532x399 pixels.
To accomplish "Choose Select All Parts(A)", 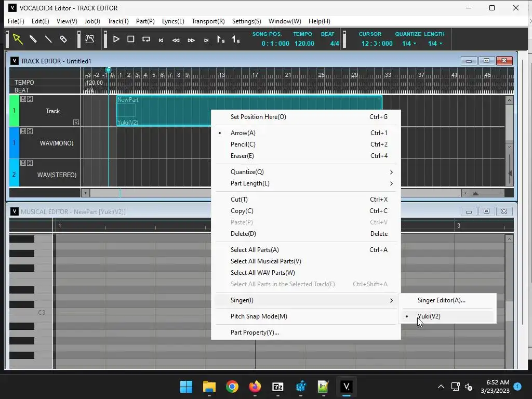I will pyautogui.click(x=305, y=250).
